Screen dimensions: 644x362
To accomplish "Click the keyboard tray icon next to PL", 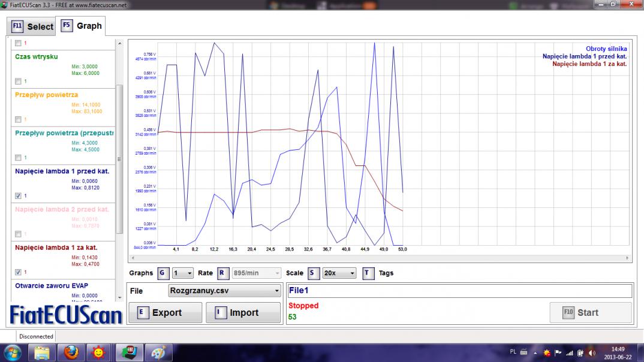I will pos(523,352).
